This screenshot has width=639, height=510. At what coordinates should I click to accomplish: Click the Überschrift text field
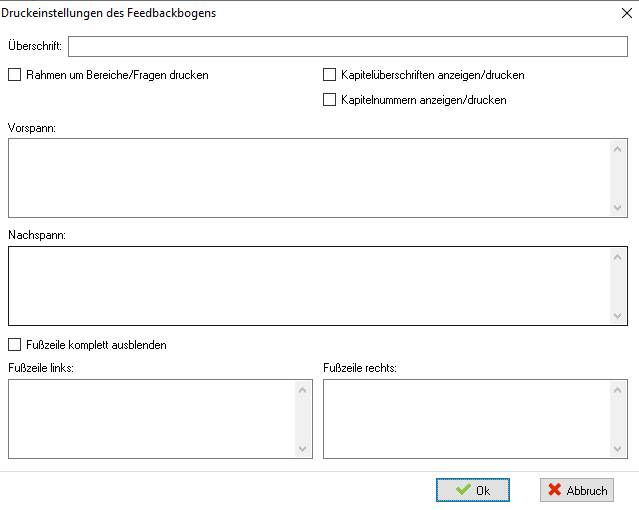348,46
